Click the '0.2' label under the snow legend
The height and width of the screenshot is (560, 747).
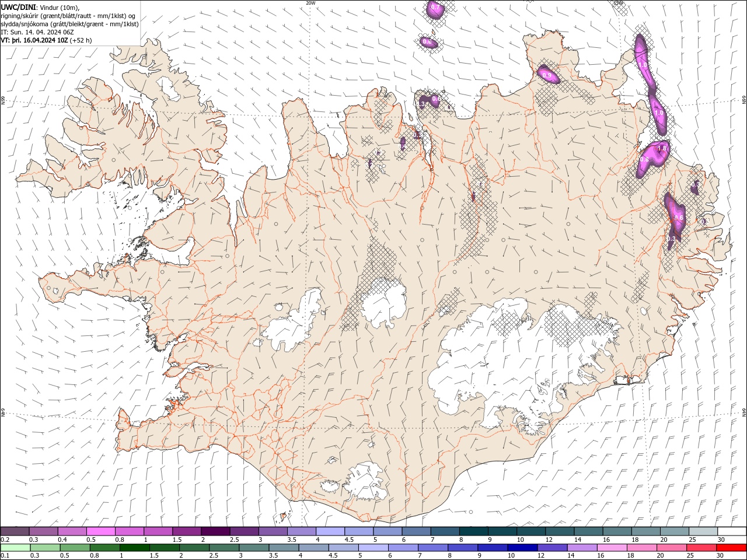coord(6,540)
